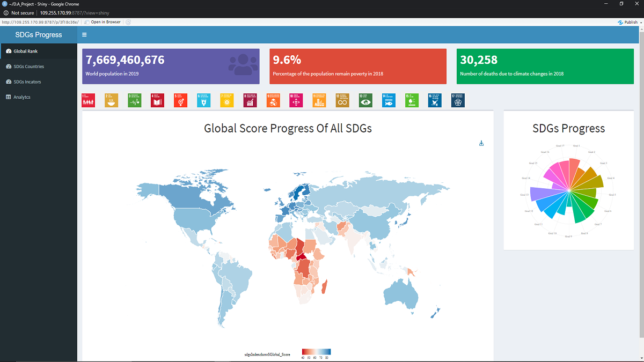This screenshot has width=644, height=362.
Task: Open the SDG 17 Partnerships icon
Action: coord(458,100)
